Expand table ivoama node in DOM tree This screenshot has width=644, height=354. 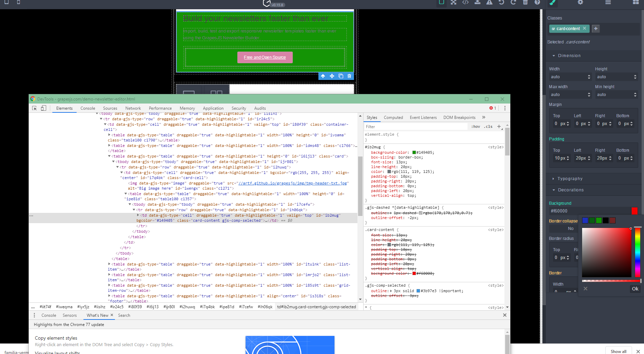pos(109,135)
